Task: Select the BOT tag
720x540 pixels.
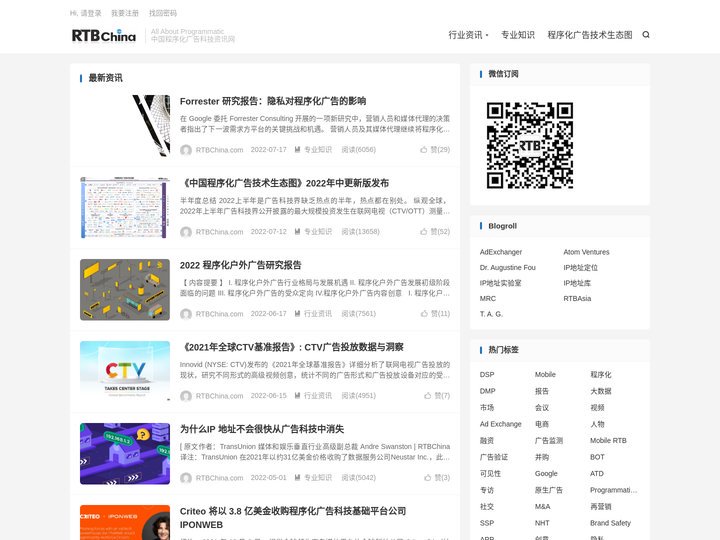Action: tap(597, 457)
